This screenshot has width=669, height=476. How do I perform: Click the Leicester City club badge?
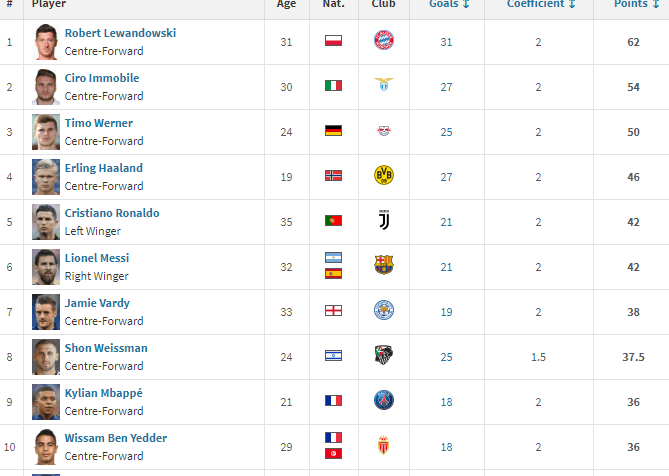coord(384,311)
